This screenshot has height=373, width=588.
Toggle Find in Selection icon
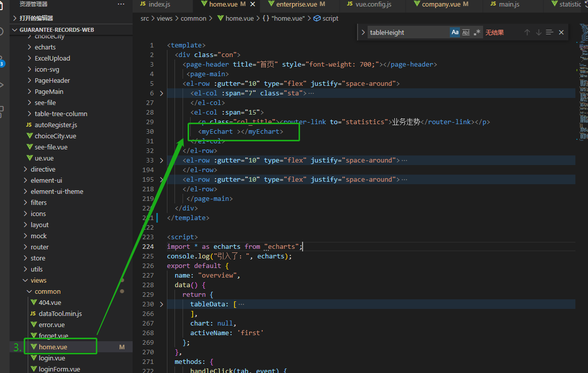click(x=549, y=32)
